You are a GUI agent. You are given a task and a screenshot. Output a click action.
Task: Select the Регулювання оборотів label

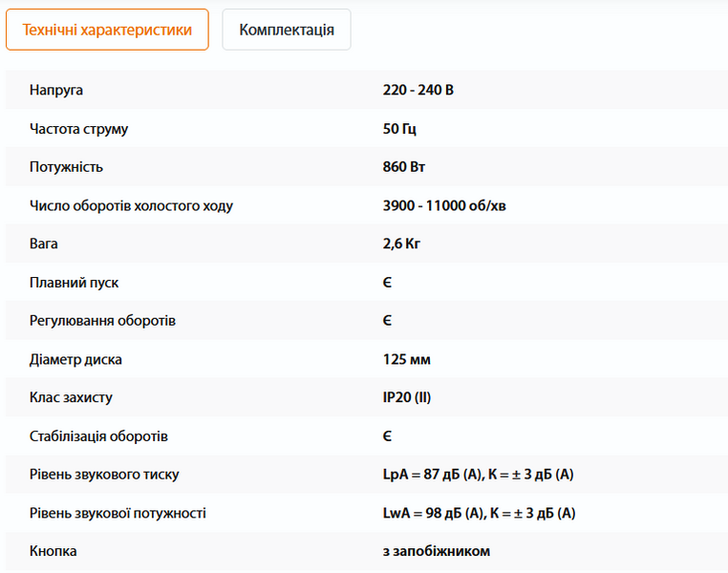pos(102,321)
